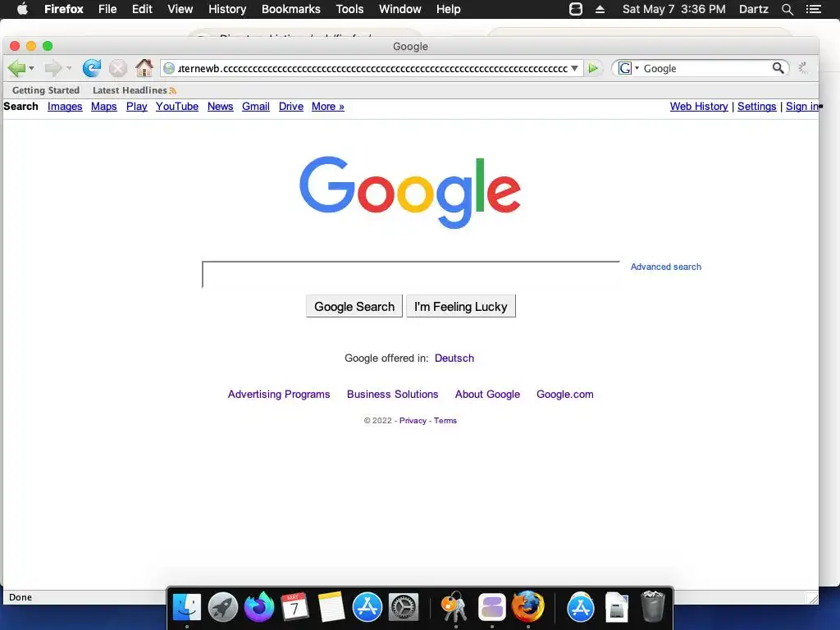Screen dimensions: 840x630
Task: Click the Dartz user name in menu bar
Action: [x=754, y=9]
